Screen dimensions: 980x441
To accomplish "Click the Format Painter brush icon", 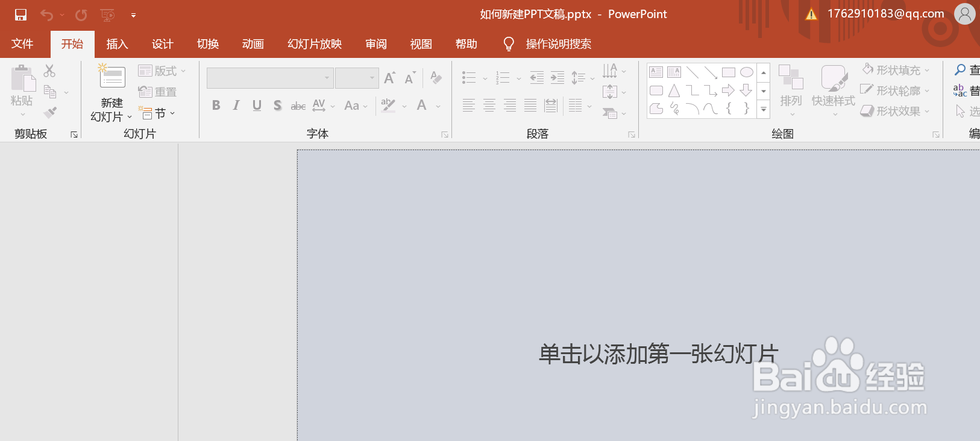I will pos(50,113).
